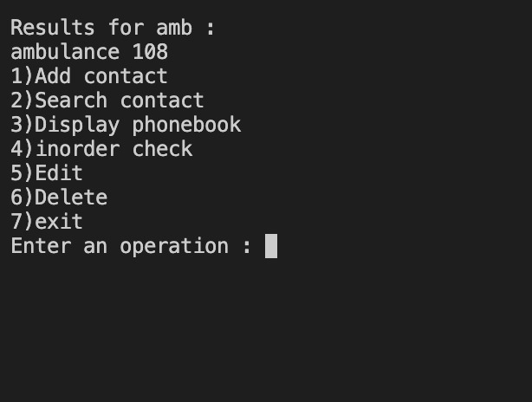
Task: Select the "1)Add contact" menu line
Action: (89, 76)
